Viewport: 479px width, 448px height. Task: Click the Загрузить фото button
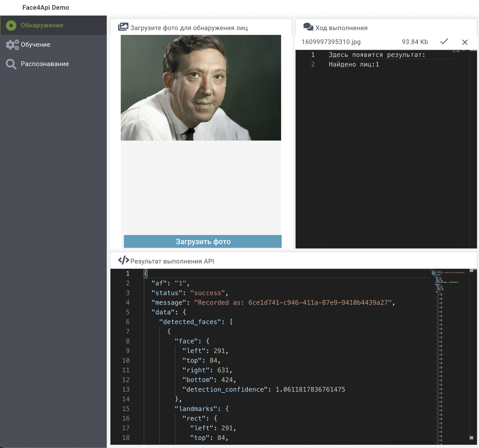point(203,241)
